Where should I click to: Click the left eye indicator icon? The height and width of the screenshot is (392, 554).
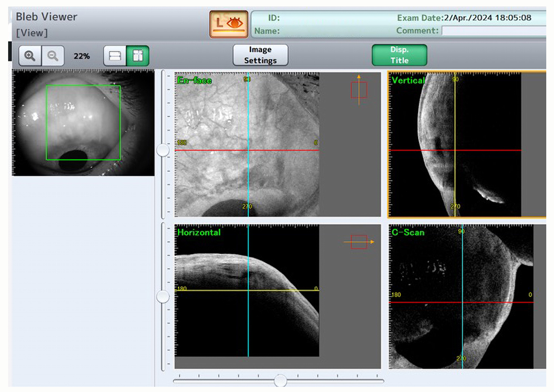tap(229, 24)
